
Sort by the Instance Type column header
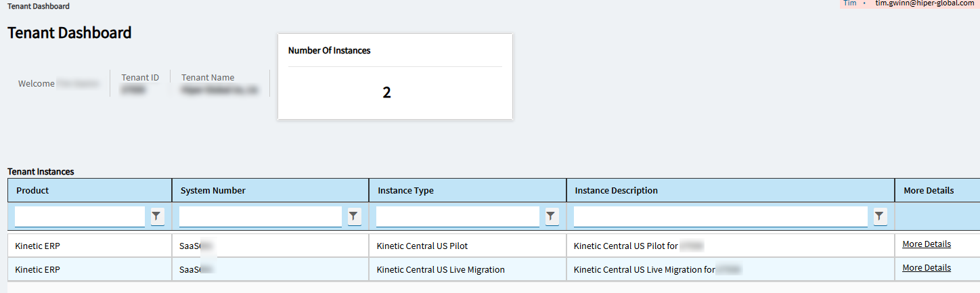468,190
